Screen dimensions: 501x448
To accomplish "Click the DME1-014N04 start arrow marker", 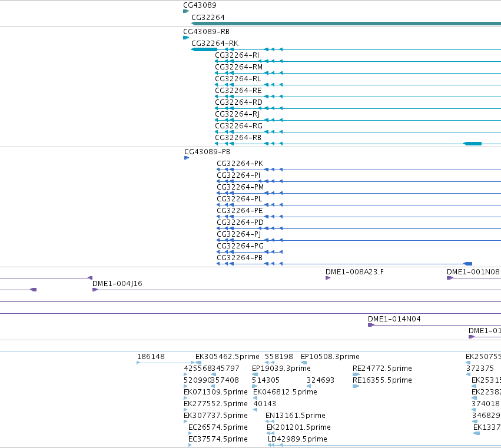I will (371, 325).
